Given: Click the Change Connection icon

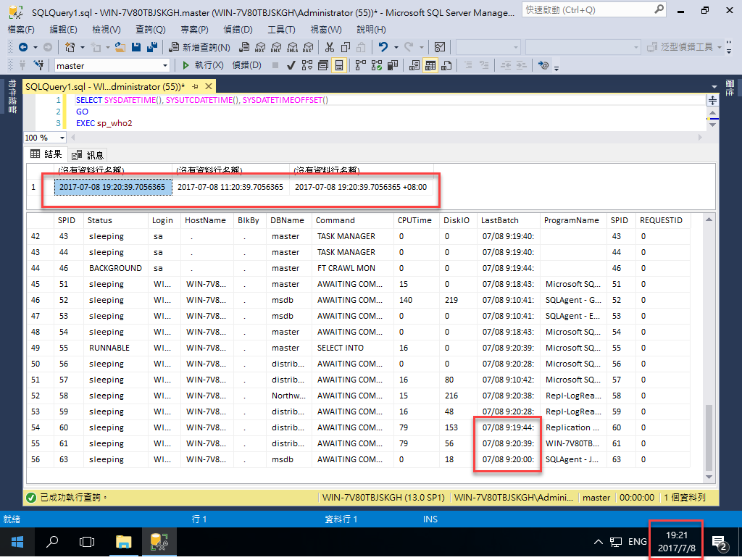Looking at the screenshot, I should pyautogui.click(x=39, y=64).
